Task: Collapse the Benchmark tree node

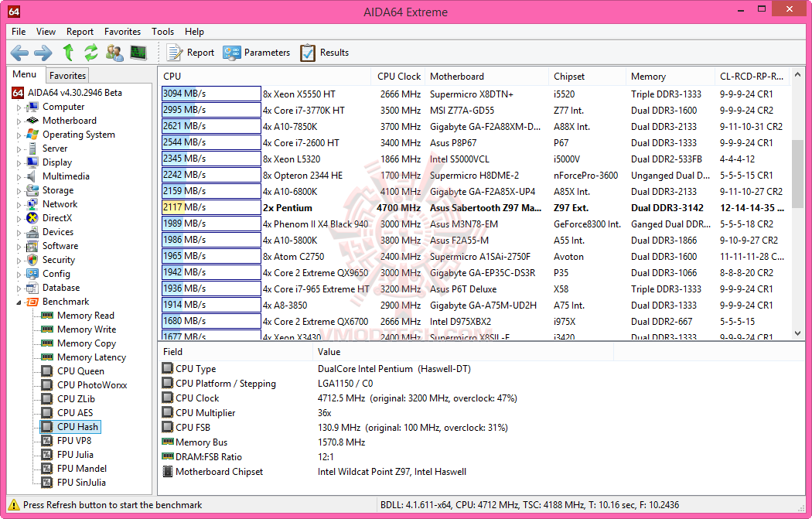Action: pyautogui.click(x=19, y=302)
